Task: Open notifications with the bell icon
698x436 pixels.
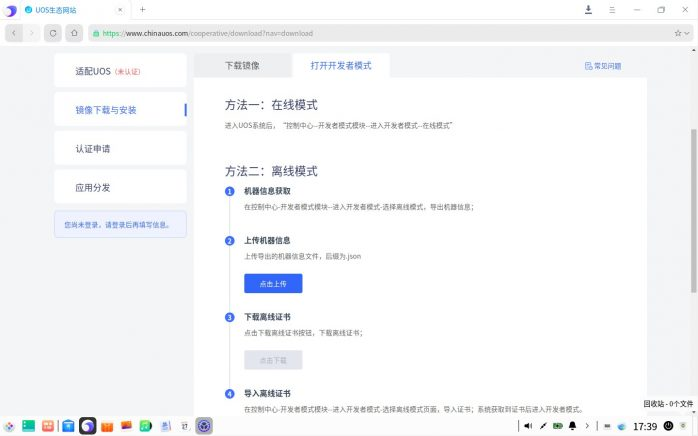Action: pos(572,426)
